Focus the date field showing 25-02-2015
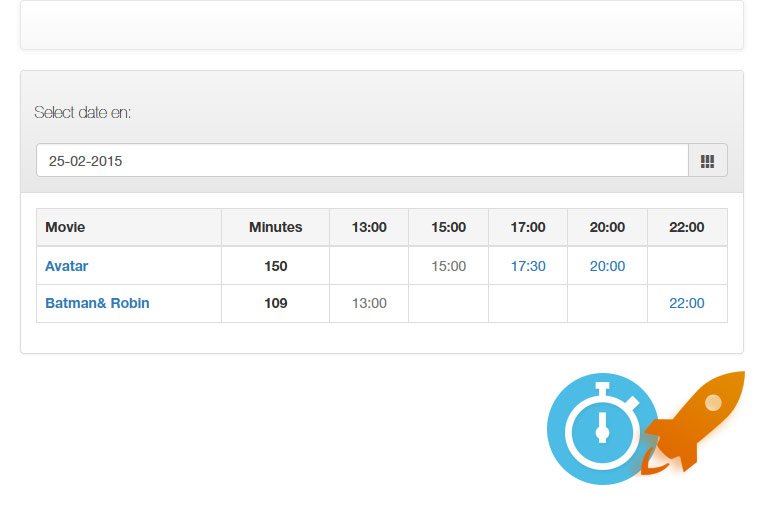 (363, 161)
